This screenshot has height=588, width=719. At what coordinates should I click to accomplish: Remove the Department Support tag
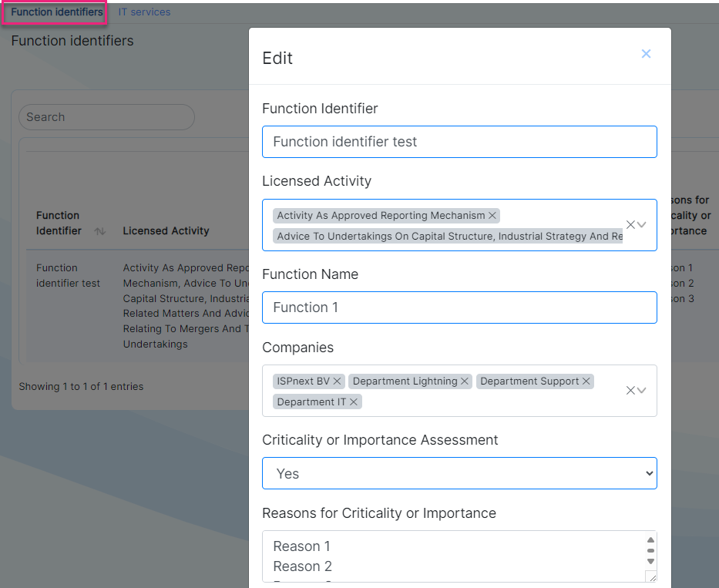pos(586,381)
